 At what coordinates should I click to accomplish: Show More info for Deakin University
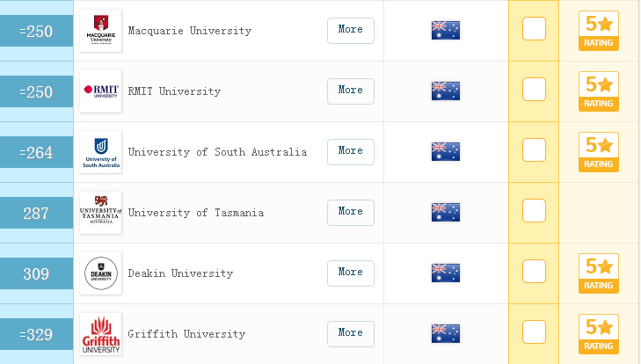(350, 273)
